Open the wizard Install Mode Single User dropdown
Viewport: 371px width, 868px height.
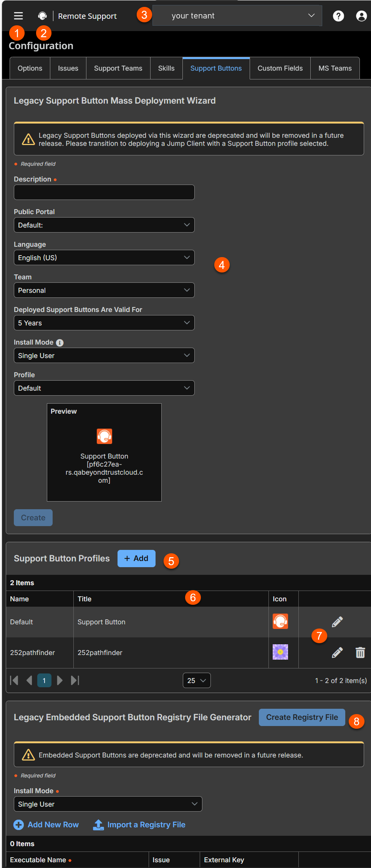click(x=104, y=355)
